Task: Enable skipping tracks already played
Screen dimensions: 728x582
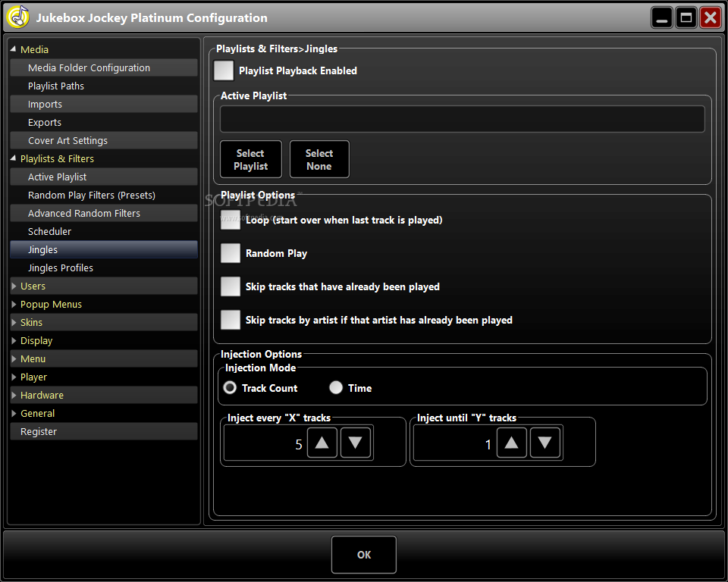Action: point(231,286)
